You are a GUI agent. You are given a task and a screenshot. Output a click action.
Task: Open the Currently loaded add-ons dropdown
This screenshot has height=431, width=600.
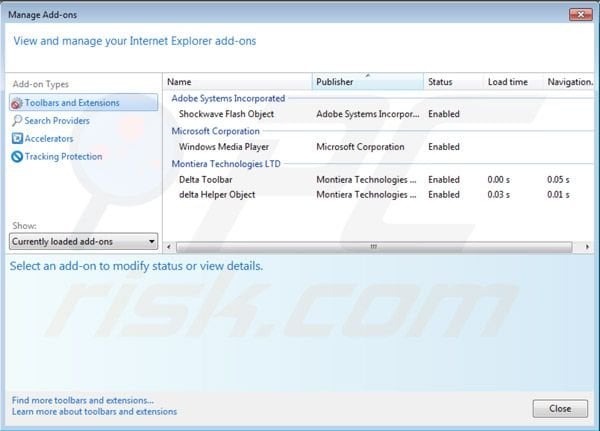[x=83, y=242]
